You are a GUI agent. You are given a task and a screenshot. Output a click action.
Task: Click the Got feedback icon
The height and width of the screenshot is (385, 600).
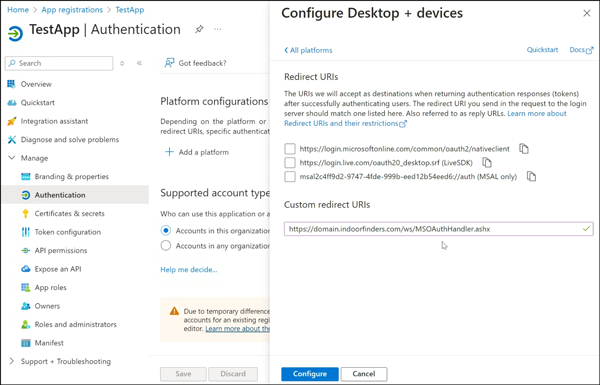tap(169, 63)
